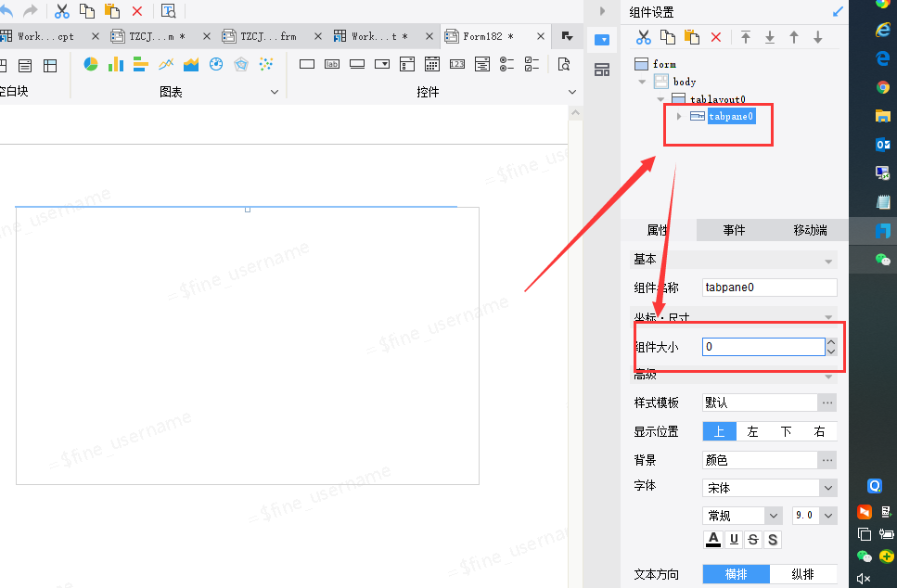Viewport: 897px width, 588px height.
Task: Set display position to 下
Action: pyautogui.click(x=786, y=431)
